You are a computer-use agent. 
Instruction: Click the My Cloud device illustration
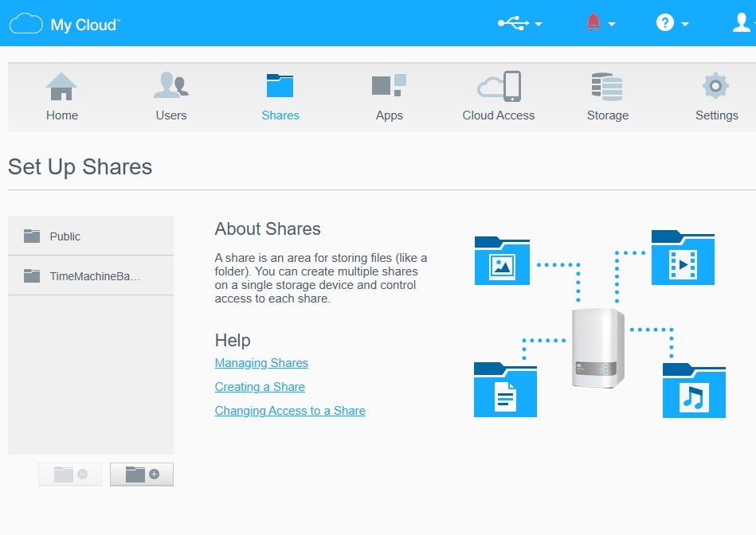(x=597, y=348)
